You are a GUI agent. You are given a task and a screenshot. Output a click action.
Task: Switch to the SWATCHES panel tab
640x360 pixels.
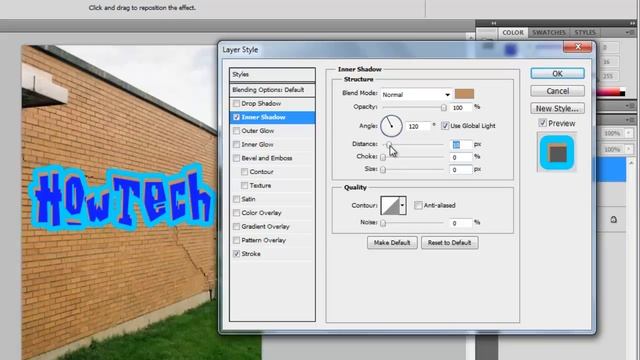coord(549,33)
